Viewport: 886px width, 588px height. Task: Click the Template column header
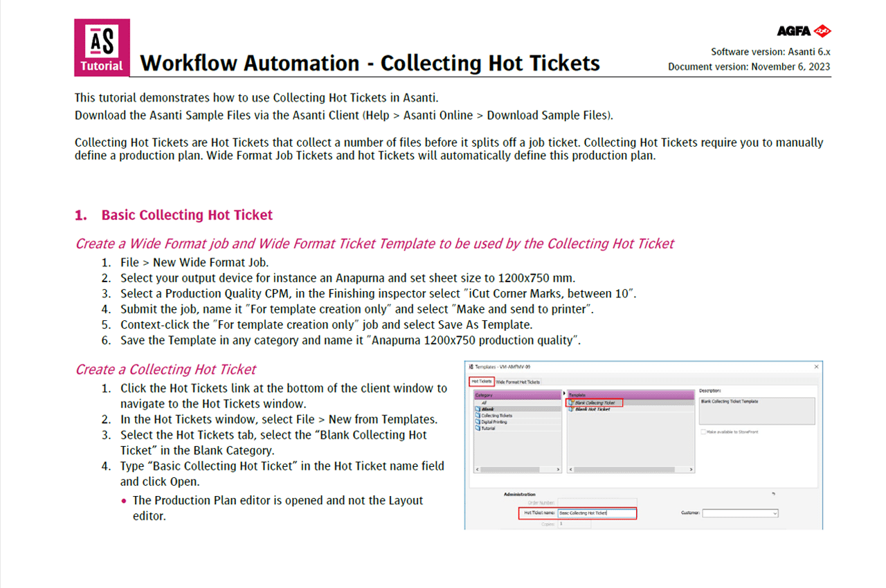631,395
